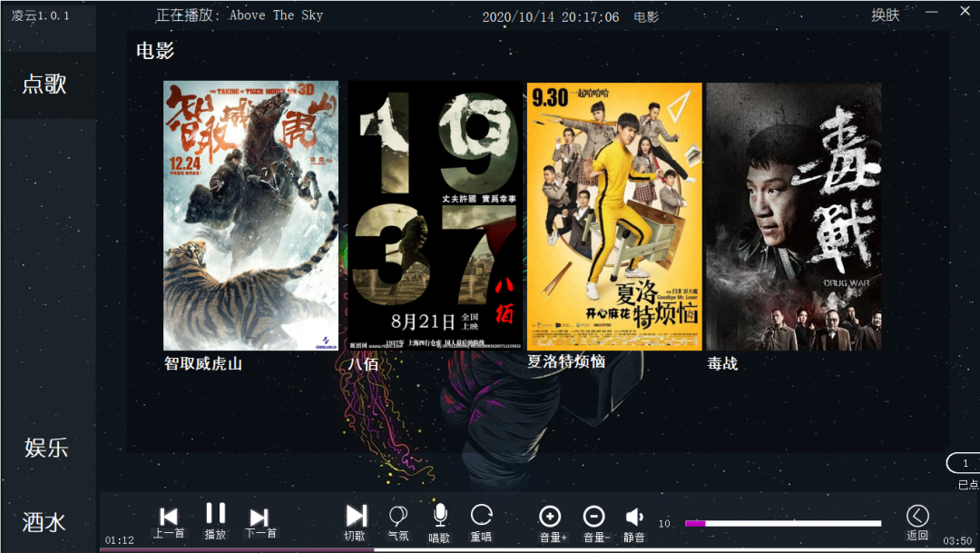Click the 正在播放 Above The Sky label
Screen dimensions: 980x553
pos(240,15)
